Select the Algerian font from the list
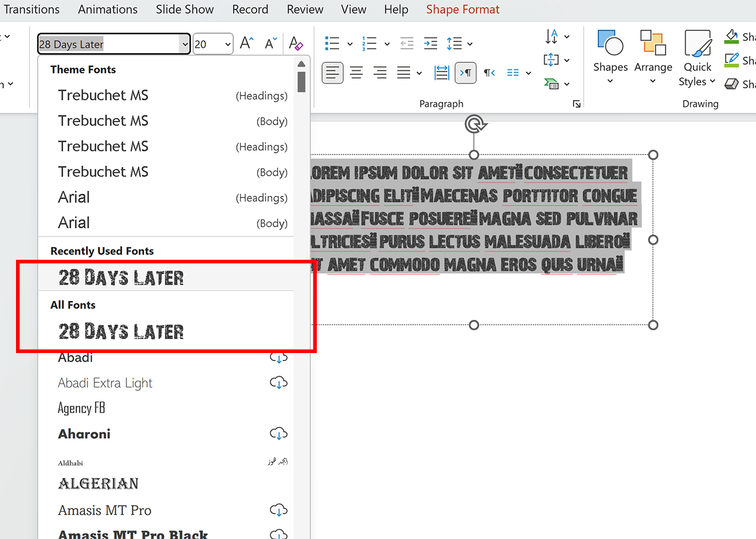 point(97,483)
